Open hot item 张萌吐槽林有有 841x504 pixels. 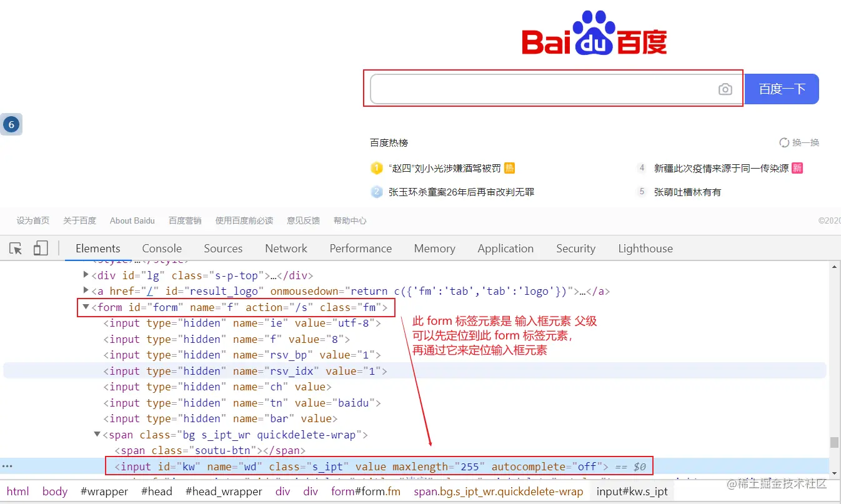point(687,192)
